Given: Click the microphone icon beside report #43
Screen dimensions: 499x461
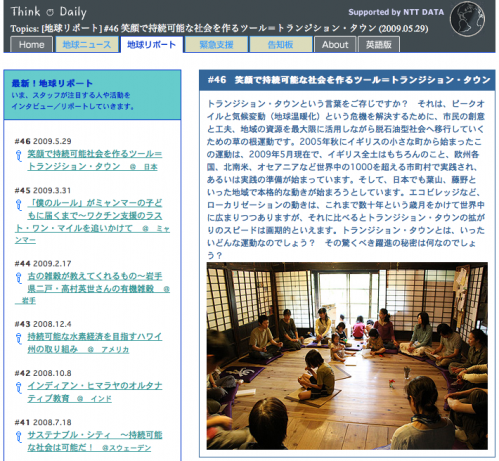Looking at the screenshot, I should click(19, 338).
